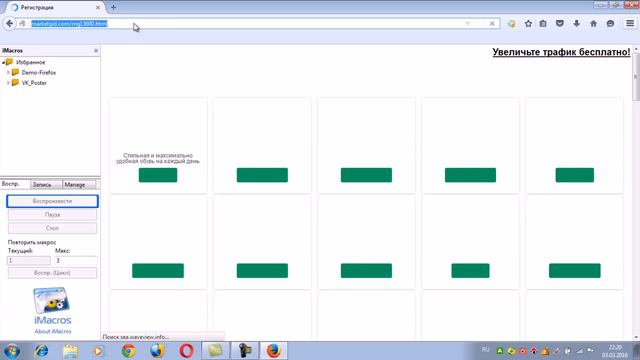Screen dimensions: 640x360
Task: Open the sticky note taskbar app
Action: (x=215, y=351)
